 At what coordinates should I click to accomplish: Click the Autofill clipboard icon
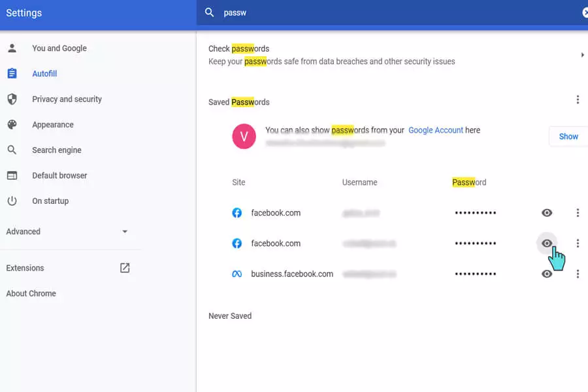[x=12, y=74]
